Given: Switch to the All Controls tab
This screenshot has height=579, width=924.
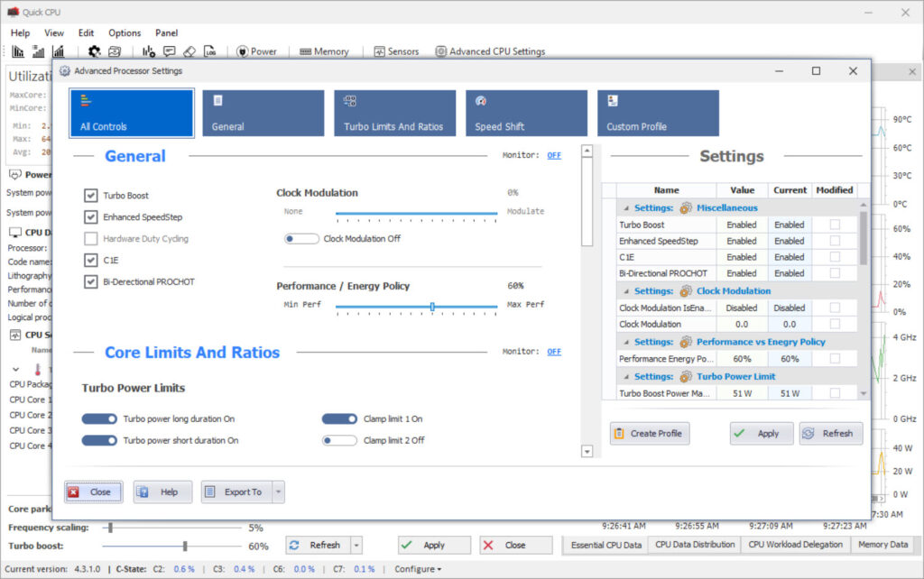Looking at the screenshot, I should tap(132, 113).
